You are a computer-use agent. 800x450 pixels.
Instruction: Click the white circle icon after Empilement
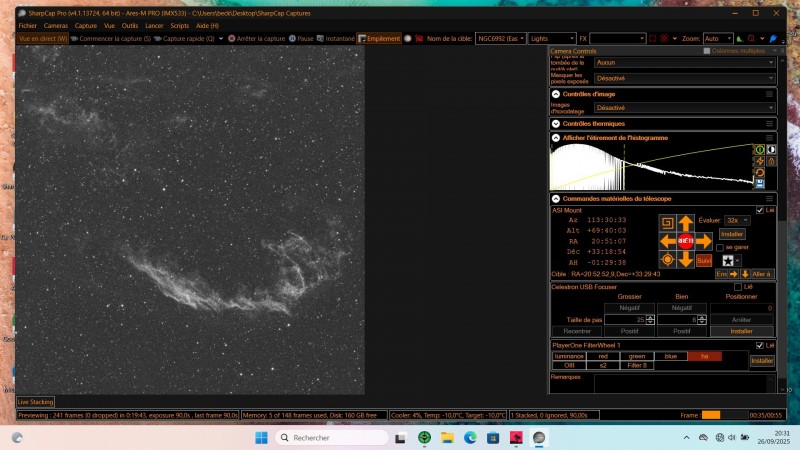[x=408, y=39]
